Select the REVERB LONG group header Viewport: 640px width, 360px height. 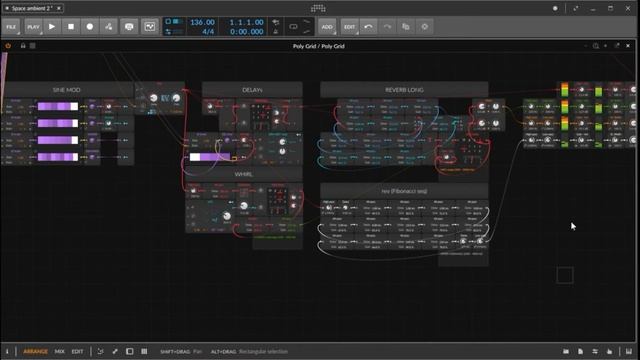coord(404,90)
